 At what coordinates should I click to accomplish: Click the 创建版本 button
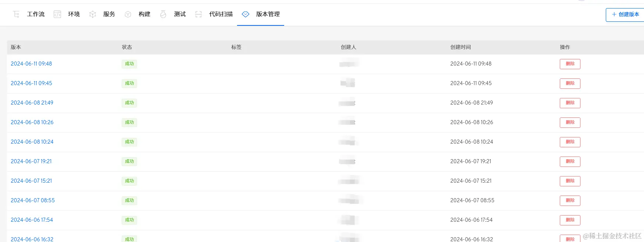point(625,15)
